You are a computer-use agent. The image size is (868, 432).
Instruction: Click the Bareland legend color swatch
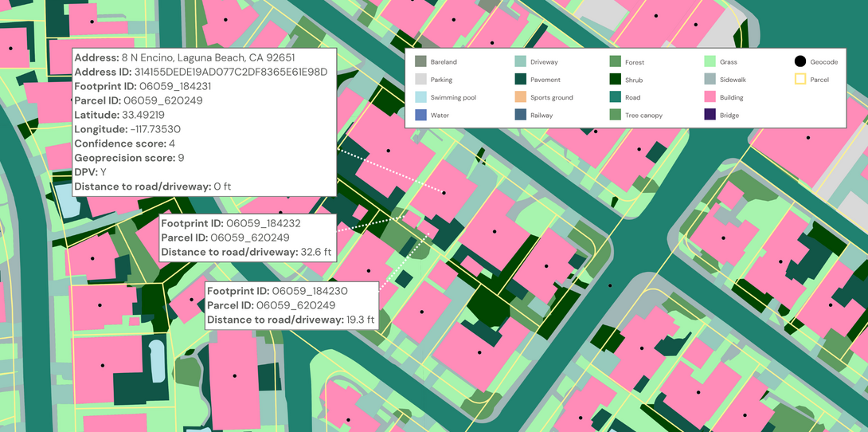click(x=420, y=62)
